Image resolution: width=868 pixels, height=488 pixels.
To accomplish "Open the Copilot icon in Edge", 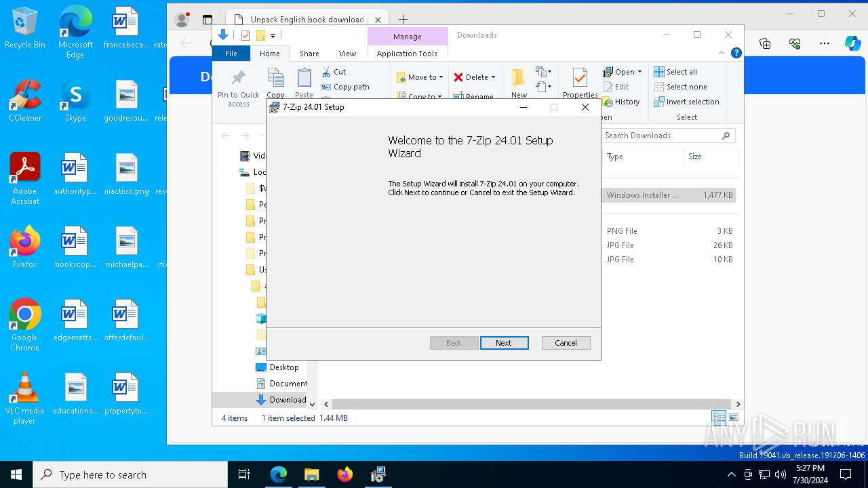I will (x=852, y=43).
